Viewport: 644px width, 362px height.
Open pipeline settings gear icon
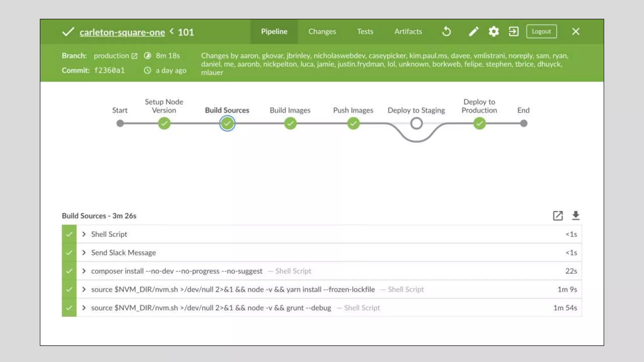[494, 31]
